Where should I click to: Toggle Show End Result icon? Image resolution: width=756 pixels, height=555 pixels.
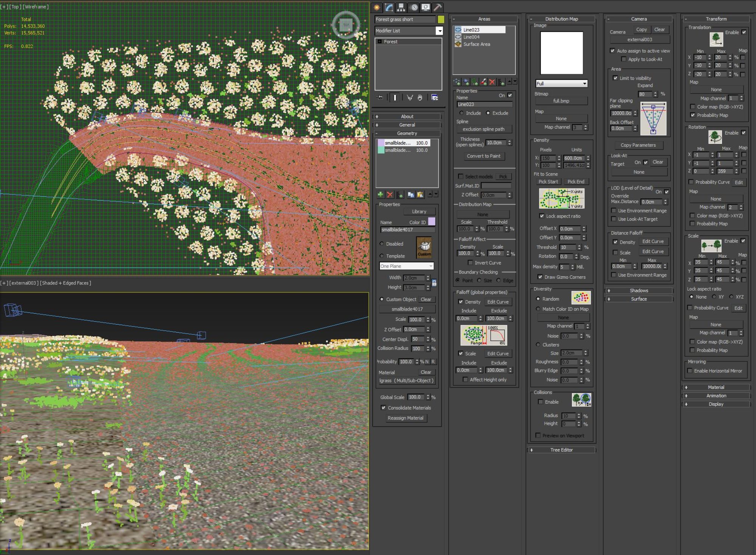pyautogui.click(x=395, y=98)
